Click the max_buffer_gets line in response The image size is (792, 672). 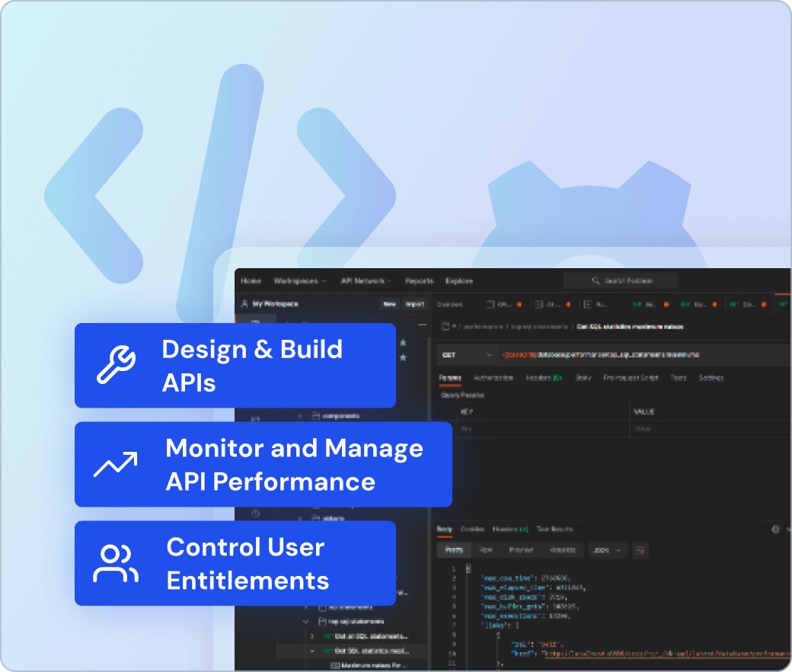529,606
